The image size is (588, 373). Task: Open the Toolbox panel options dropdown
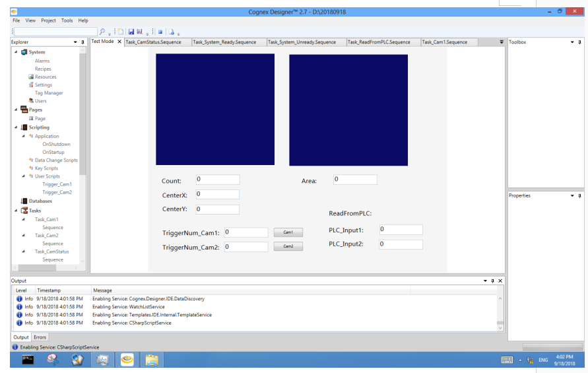pos(572,42)
